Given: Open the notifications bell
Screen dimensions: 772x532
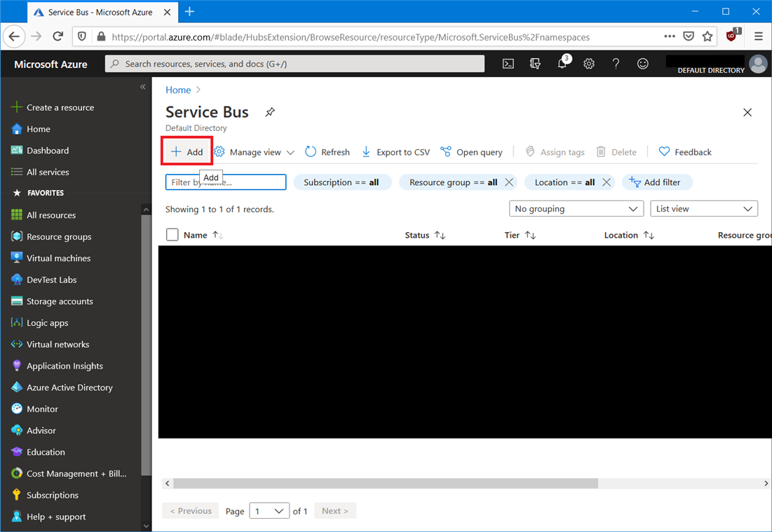Looking at the screenshot, I should [562, 64].
